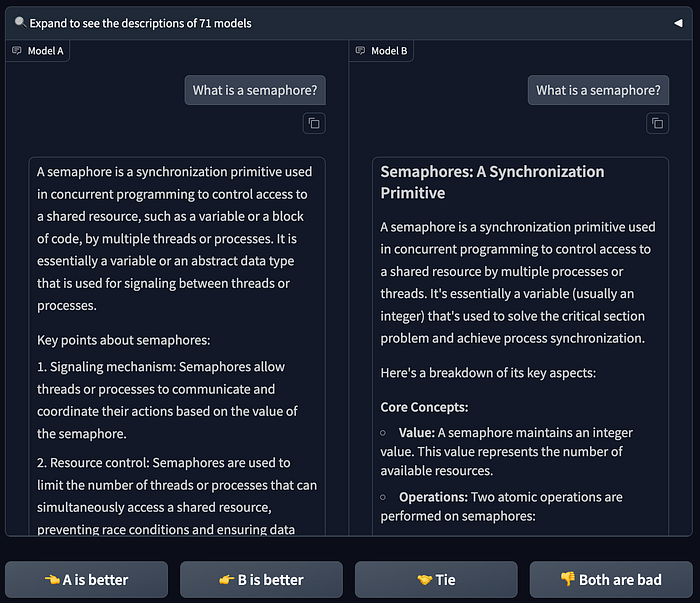Click Model A's "What is a semaphore?" message

(x=255, y=91)
